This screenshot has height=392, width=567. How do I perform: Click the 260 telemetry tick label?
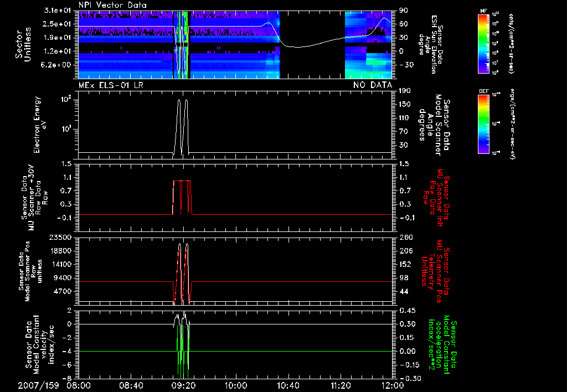tap(405, 237)
